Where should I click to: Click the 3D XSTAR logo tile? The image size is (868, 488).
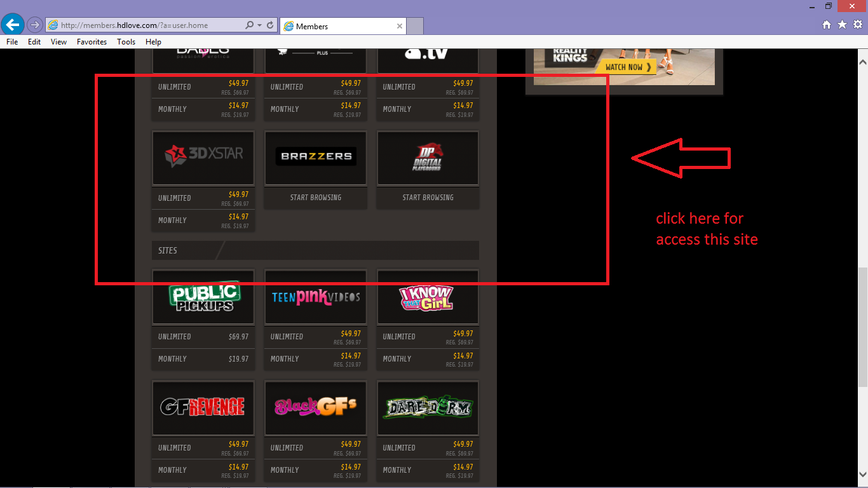pos(203,158)
